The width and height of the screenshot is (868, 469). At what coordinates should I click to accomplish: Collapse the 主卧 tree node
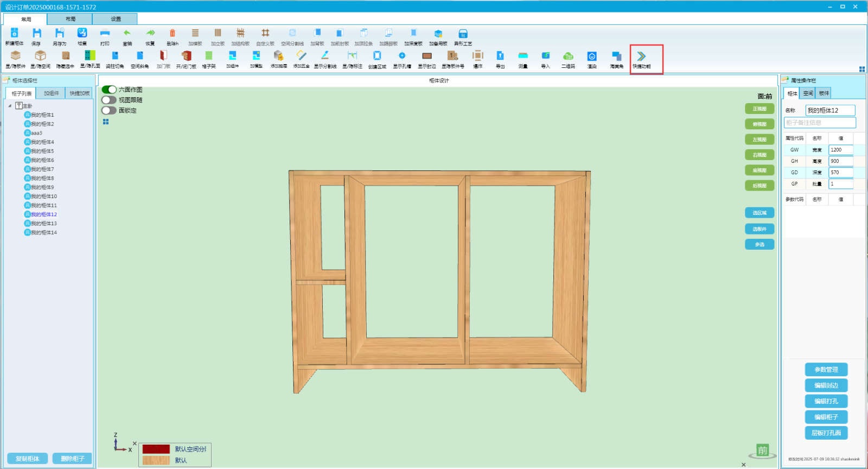click(x=10, y=106)
